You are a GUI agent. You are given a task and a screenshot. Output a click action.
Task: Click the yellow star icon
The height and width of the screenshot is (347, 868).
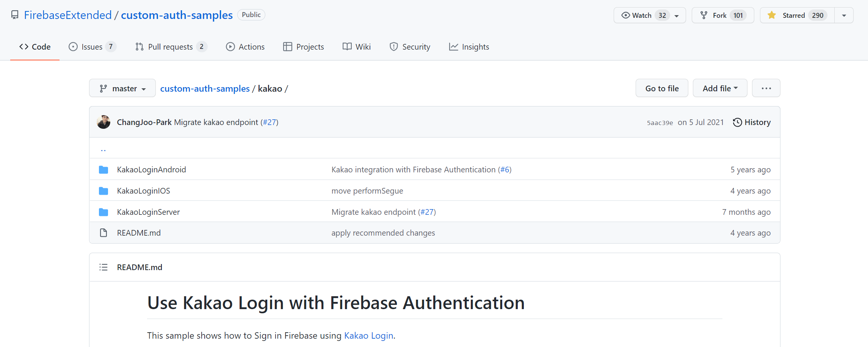click(x=772, y=15)
